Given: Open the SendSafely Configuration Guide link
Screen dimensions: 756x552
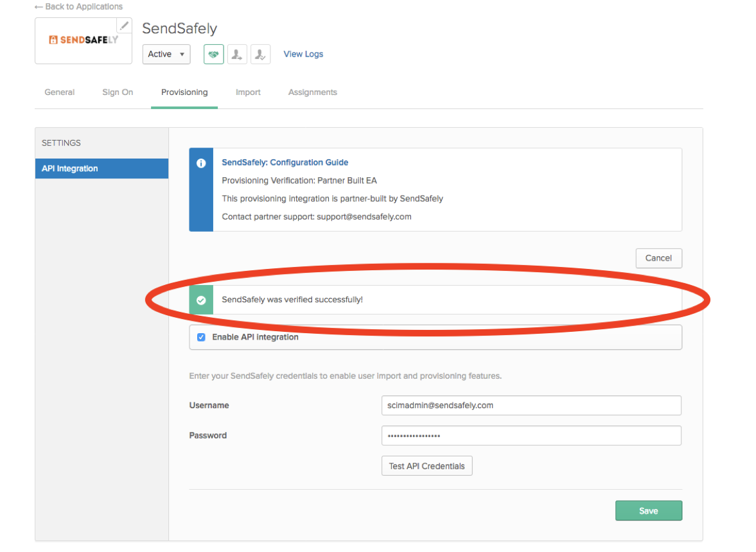Looking at the screenshot, I should click(285, 162).
